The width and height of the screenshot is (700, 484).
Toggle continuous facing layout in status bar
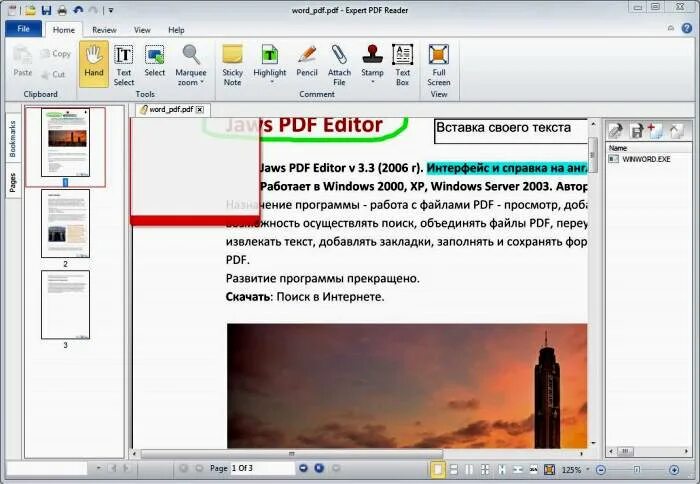pos(485,469)
